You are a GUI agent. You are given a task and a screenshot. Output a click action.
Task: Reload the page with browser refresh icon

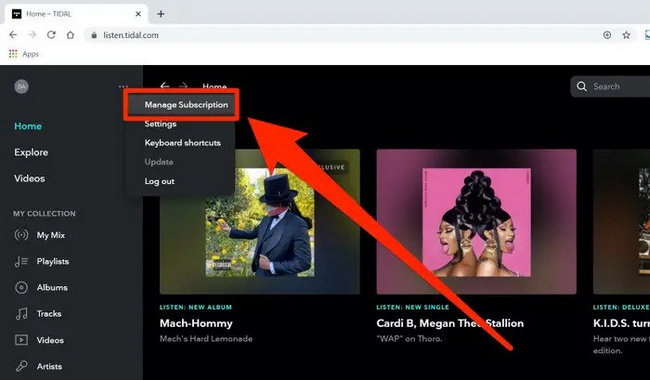[51, 35]
